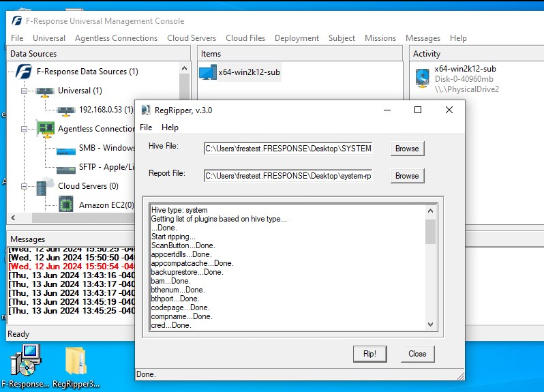Screen dimensions: 544x392
Task: Select the Amazon EC2(0) tree item
Action: click(106, 205)
